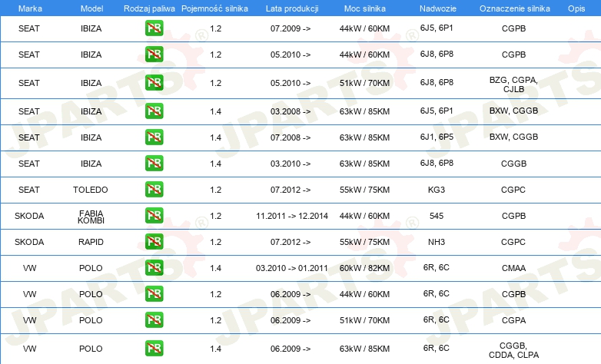Click the date 07.2008 -> in the IBIZA row
The height and width of the screenshot is (364, 601).
coord(291,137)
